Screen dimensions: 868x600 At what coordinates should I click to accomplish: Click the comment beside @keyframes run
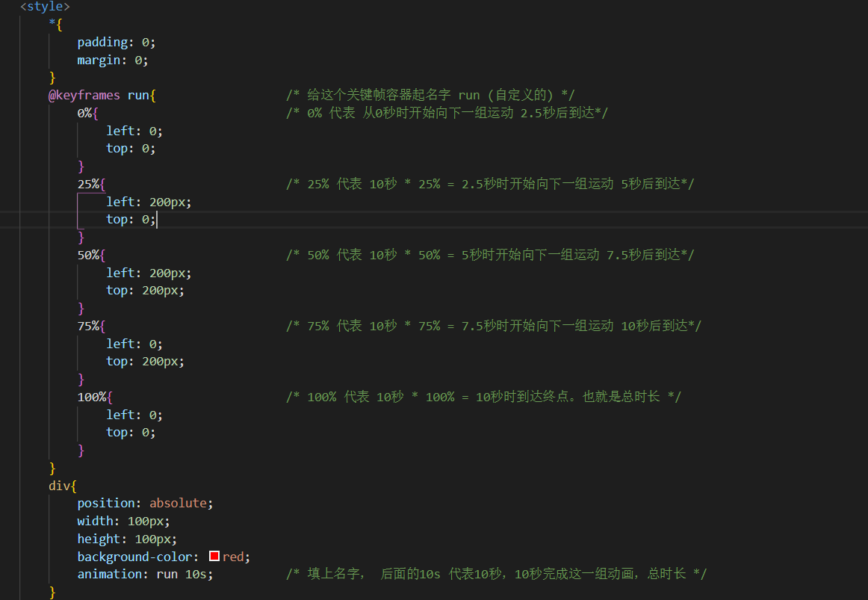click(x=430, y=95)
